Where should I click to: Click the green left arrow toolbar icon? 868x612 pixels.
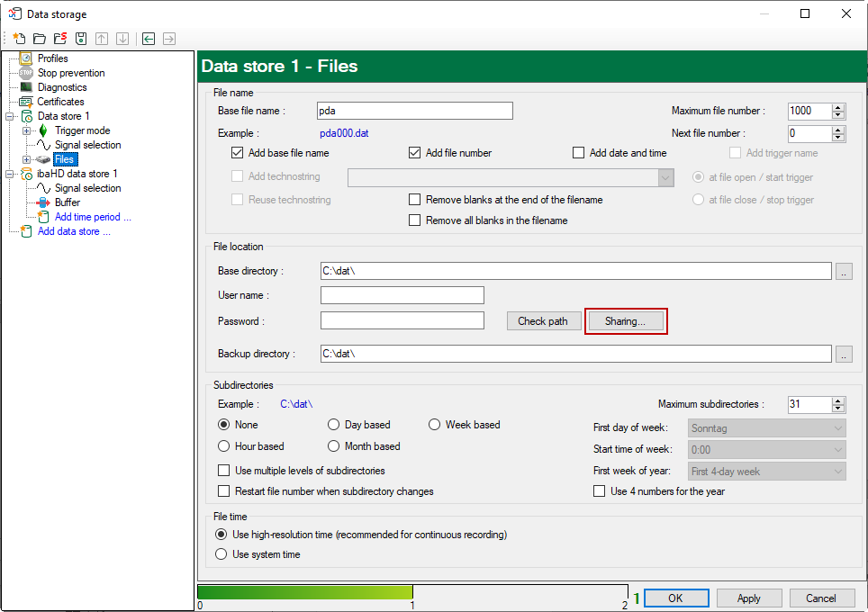[x=148, y=39]
